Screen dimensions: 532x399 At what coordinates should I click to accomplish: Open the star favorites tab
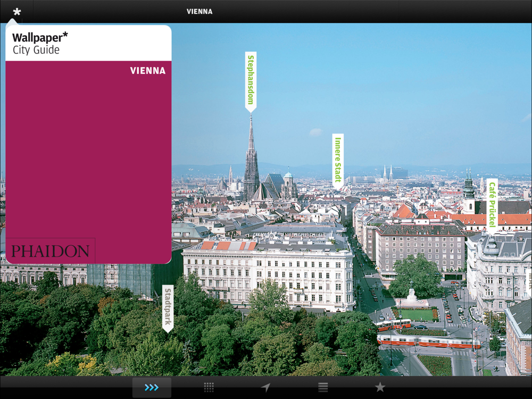pyautogui.click(x=380, y=387)
